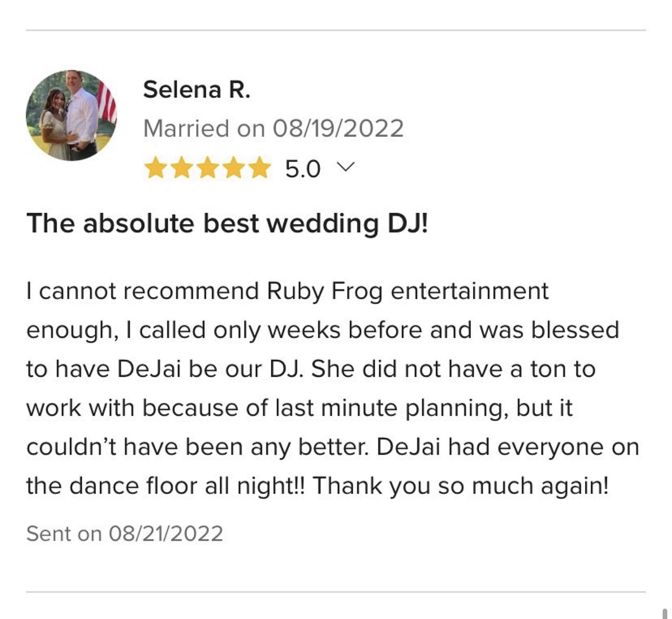Screen dimensions: 672x619
Task: Click the scrollbar at the bottom right
Action: (x=665, y=613)
